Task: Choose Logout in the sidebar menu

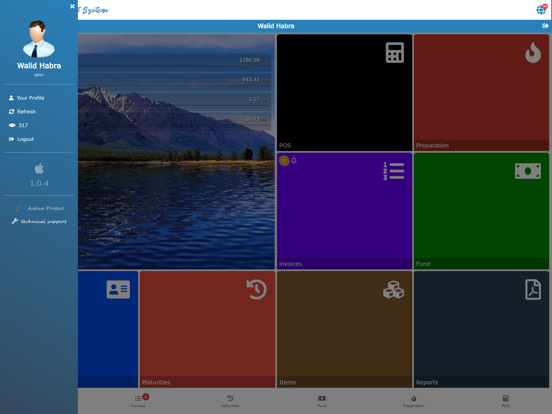Action: 21,139
